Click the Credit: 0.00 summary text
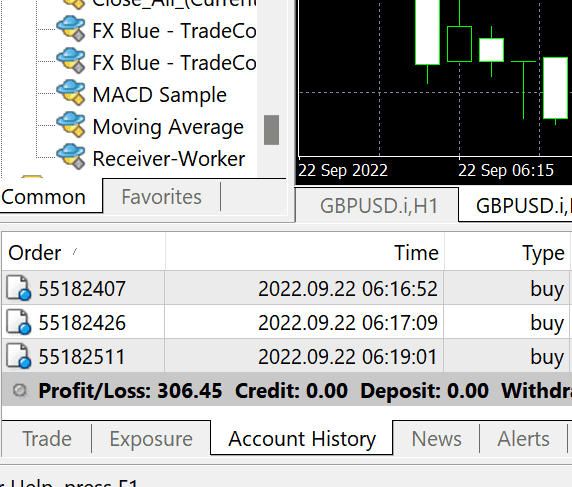 (291, 391)
